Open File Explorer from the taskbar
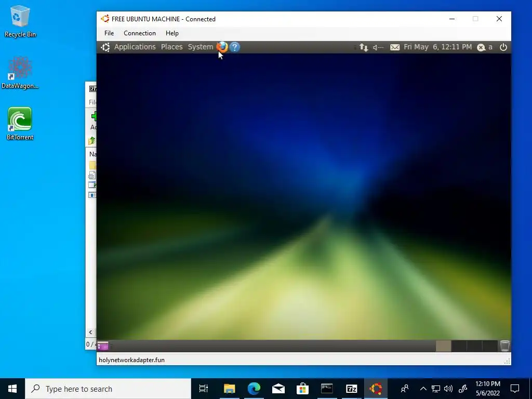Viewport: 532px width, 399px height. [229, 389]
